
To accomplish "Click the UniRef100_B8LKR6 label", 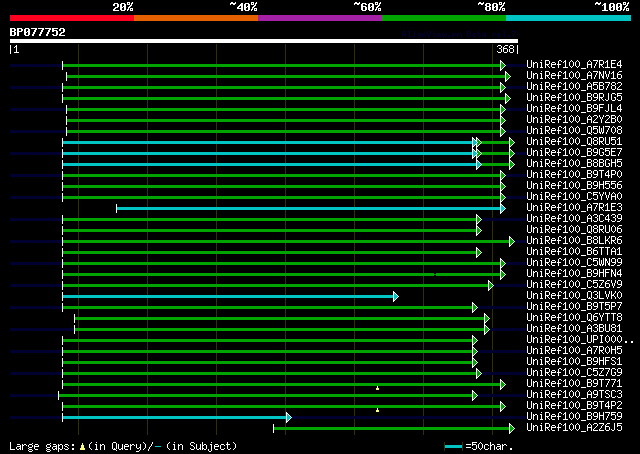I will tap(574, 241).
